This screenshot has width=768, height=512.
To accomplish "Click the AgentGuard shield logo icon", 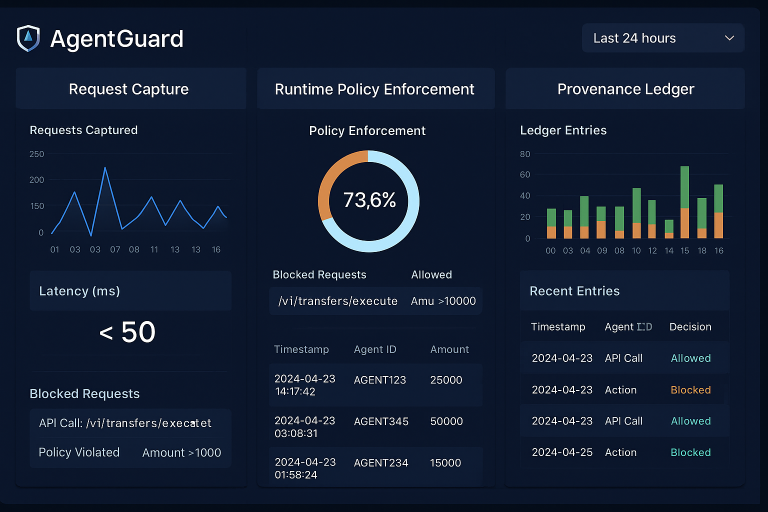I will pyautogui.click(x=28, y=39).
